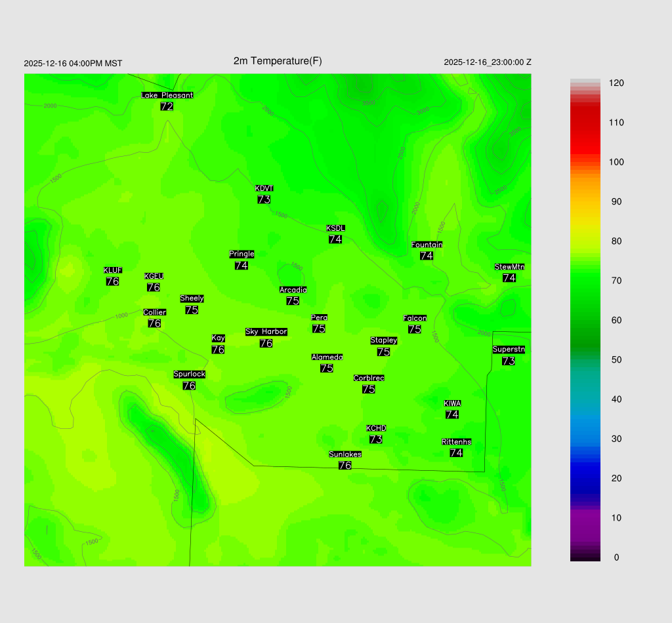Select the Arcadia station temperature reading

293,301
